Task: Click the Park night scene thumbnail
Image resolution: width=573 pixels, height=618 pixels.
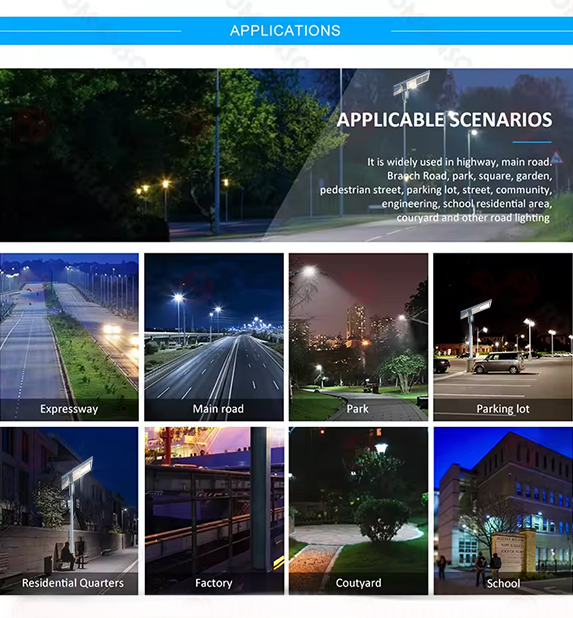Action: click(358, 337)
